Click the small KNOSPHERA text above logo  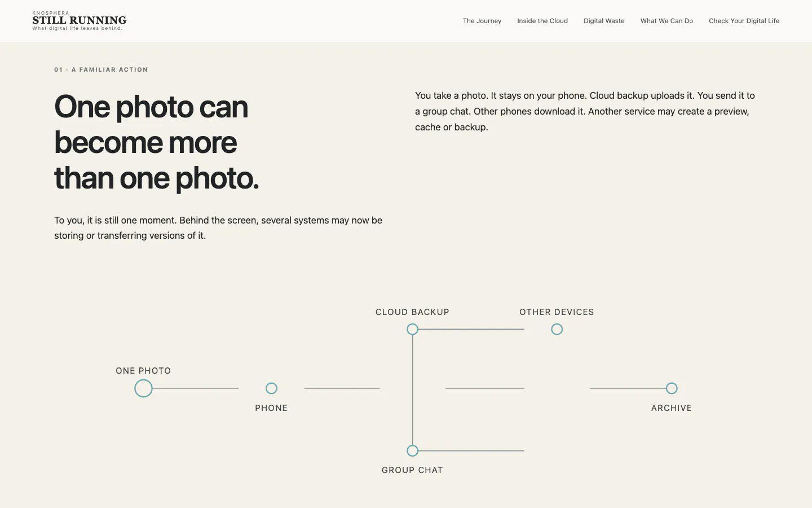pos(51,13)
